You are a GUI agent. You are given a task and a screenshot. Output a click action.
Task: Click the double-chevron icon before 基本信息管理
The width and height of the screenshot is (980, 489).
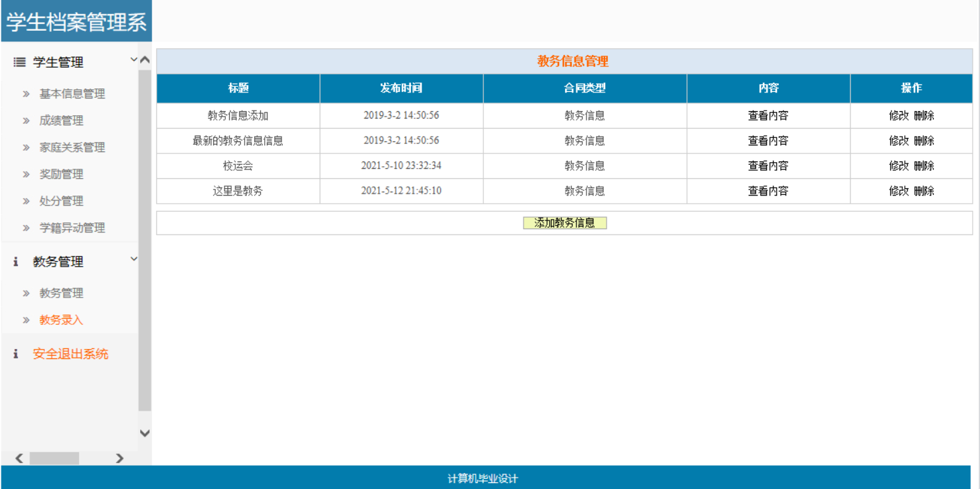tap(26, 94)
